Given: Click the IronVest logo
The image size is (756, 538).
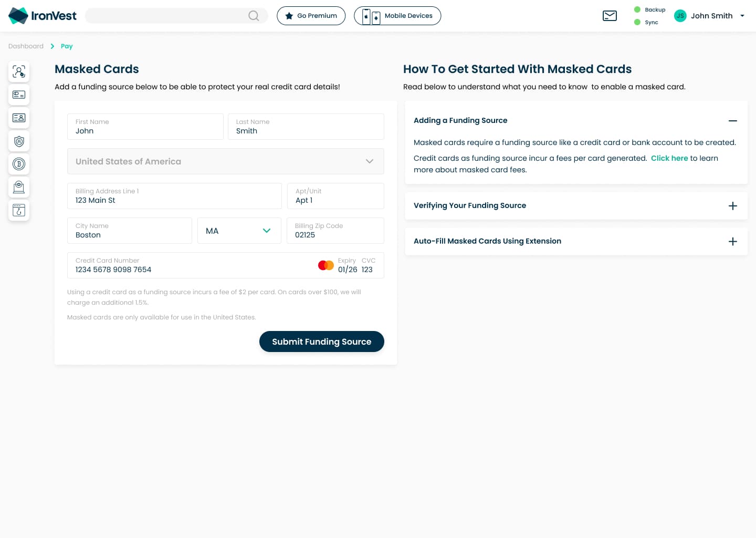Looking at the screenshot, I should click(x=43, y=16).
